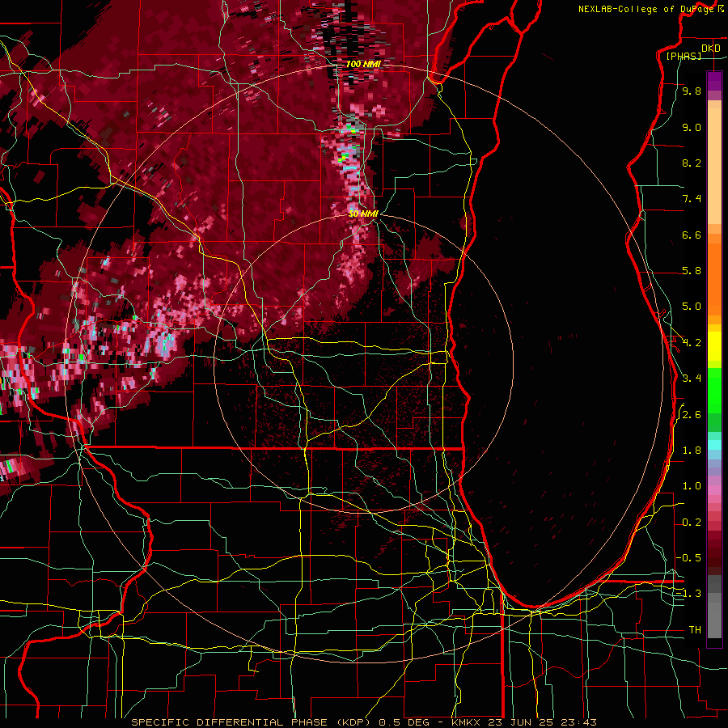Viewport: 728px width, 728px height.
Task: Click the SPECIFIC DIFFERENTIAL PHASE caption text
Action: point(230,722)
